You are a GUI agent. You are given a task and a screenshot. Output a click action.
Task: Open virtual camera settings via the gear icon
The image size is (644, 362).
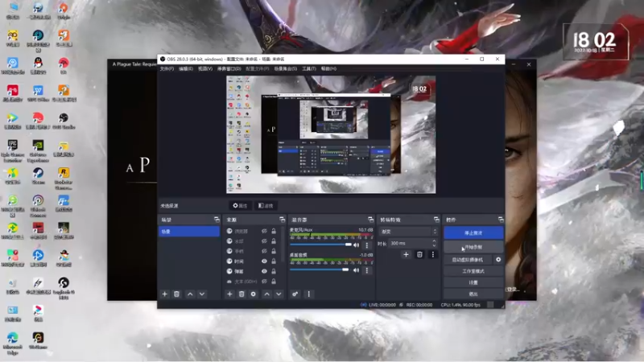[498, 260]
